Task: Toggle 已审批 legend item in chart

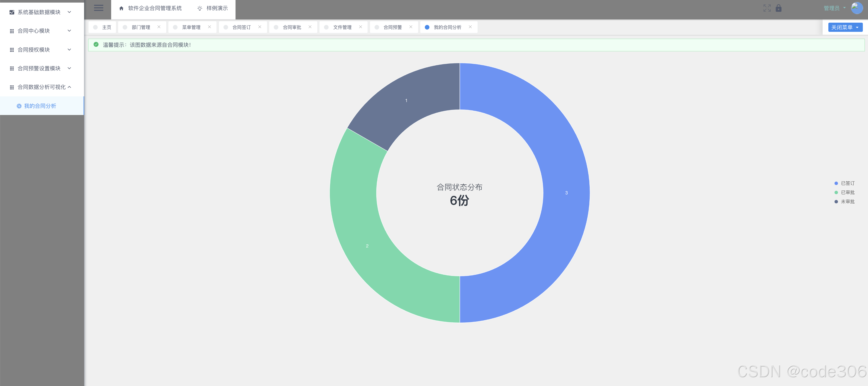Action: 847,192
